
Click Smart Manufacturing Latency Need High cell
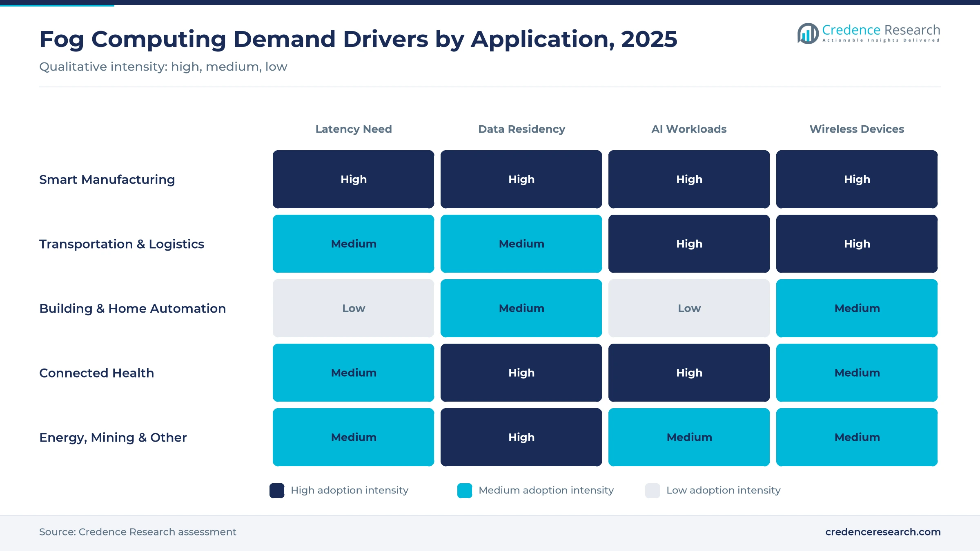click(x=354, y=179)
